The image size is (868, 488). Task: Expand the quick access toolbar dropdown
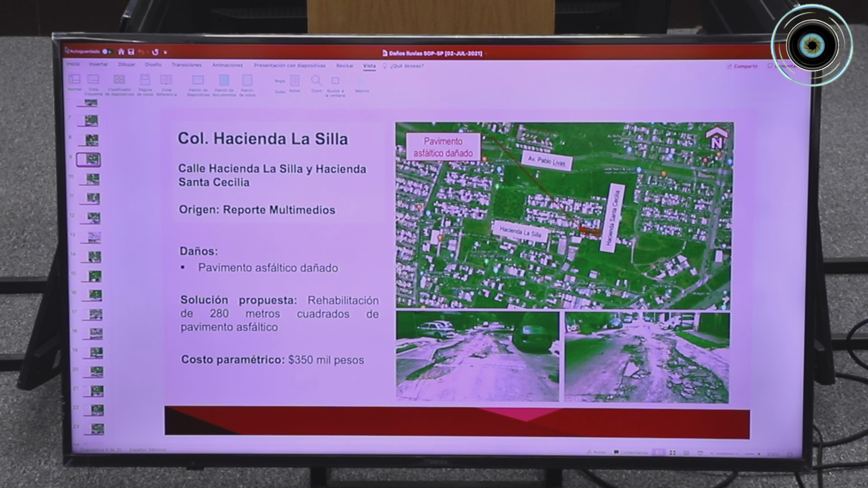tap(165, 52)
